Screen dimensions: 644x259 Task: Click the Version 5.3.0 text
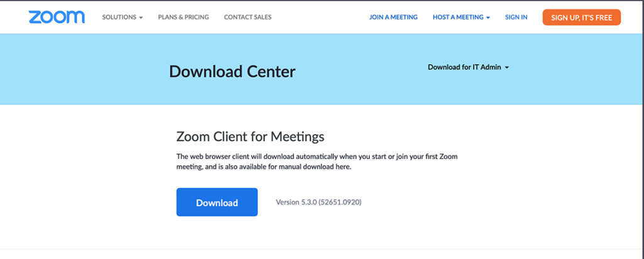[x=296, y=202]
